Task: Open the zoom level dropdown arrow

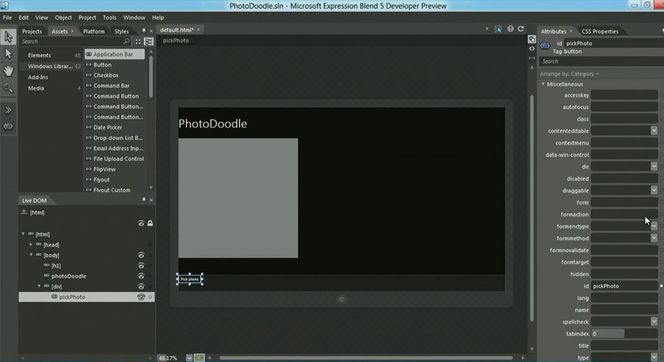Action: click(x=189, y=358)
